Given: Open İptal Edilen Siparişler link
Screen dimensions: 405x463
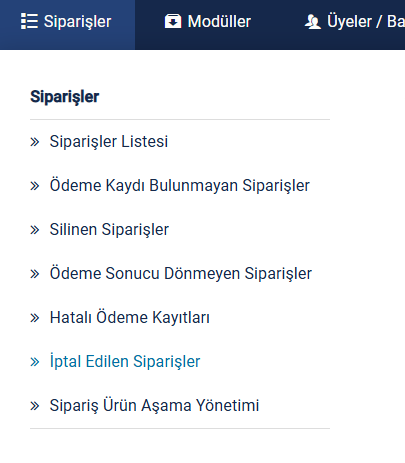Looking at the screenshot, I should point(125,361).
